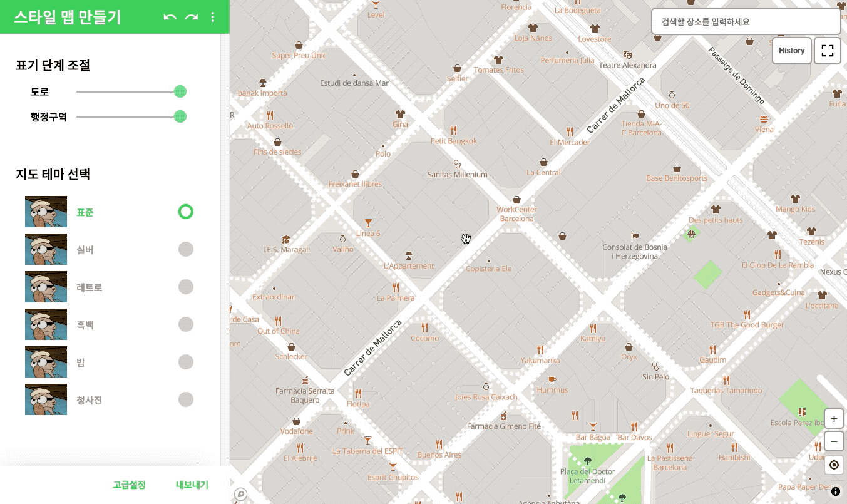The image size is (847, 504).
Task: Click the 실버 theme thumbnail image
Action: click(46, 249)
